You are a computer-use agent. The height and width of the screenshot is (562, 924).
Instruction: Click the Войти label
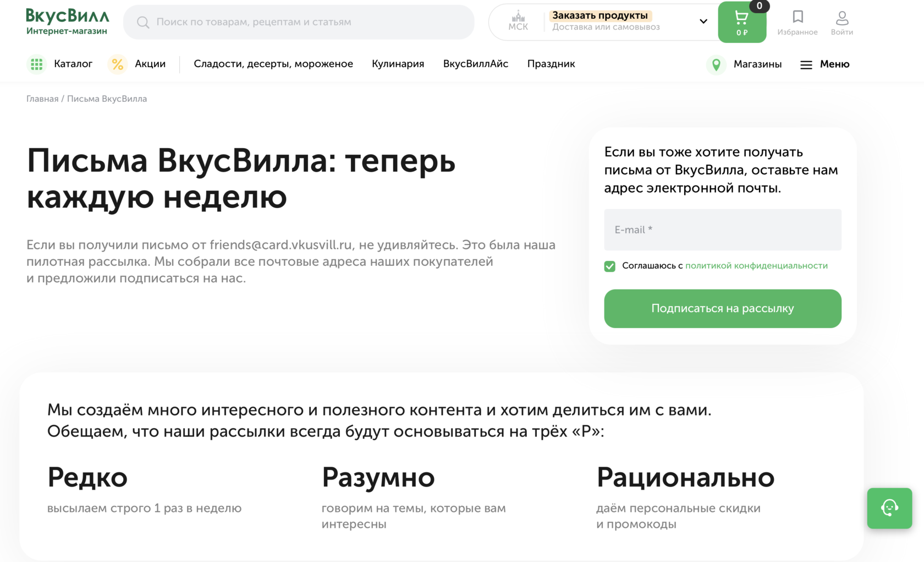(842, 32)
